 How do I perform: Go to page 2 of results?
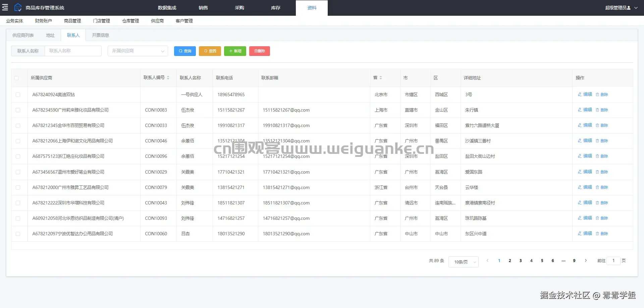click(x=510, y=261)
